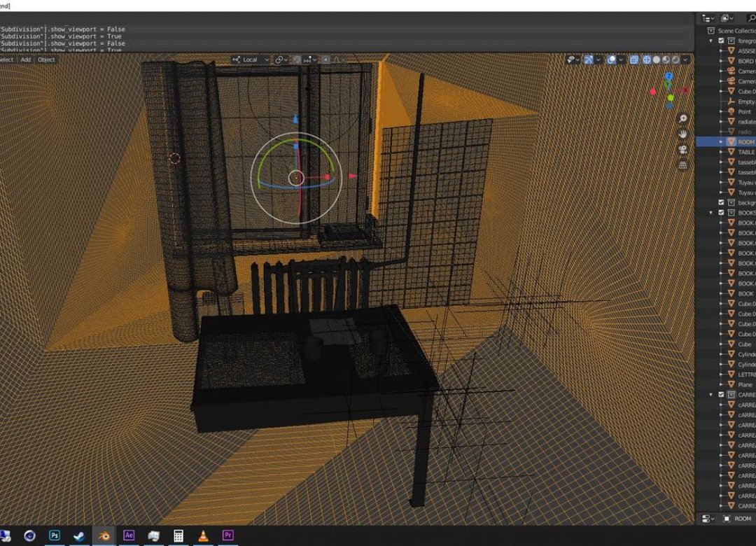The height and width of the screenshot is (546, 756).
Task: Collapse the BOOKS collection in the outliner
Action: (711, 213)
